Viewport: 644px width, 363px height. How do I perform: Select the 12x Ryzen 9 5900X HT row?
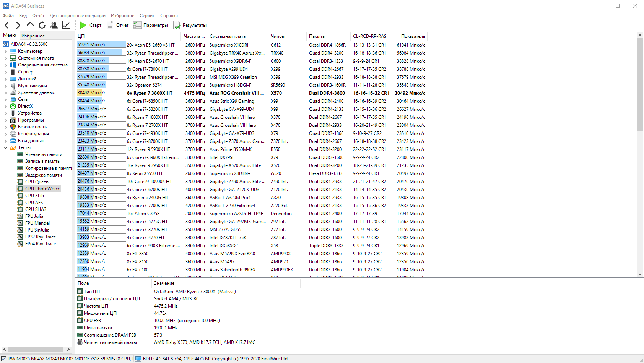[252, 149]
